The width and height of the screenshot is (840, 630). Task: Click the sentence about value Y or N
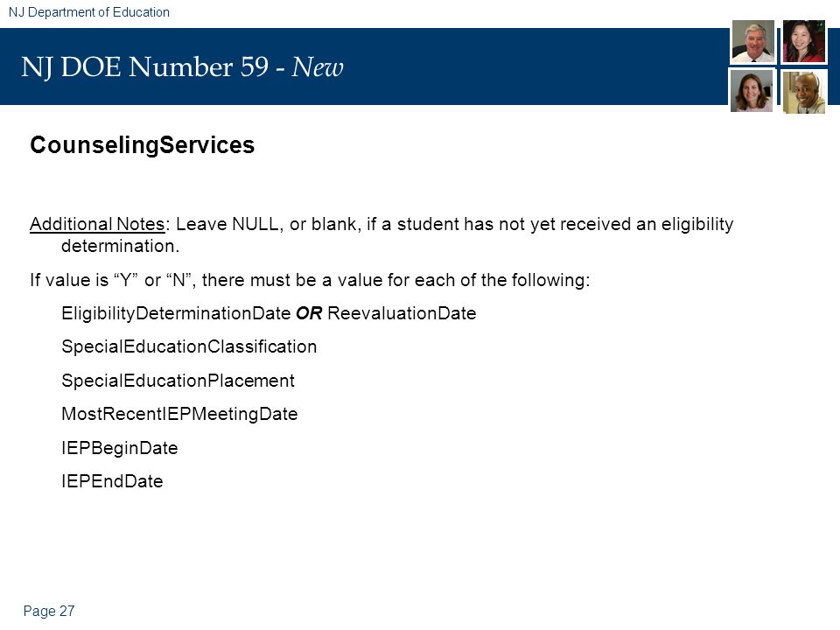tap(310, 280)
